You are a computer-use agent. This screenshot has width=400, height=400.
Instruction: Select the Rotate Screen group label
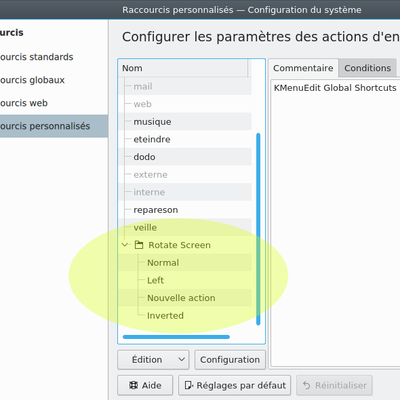[179, 245]
